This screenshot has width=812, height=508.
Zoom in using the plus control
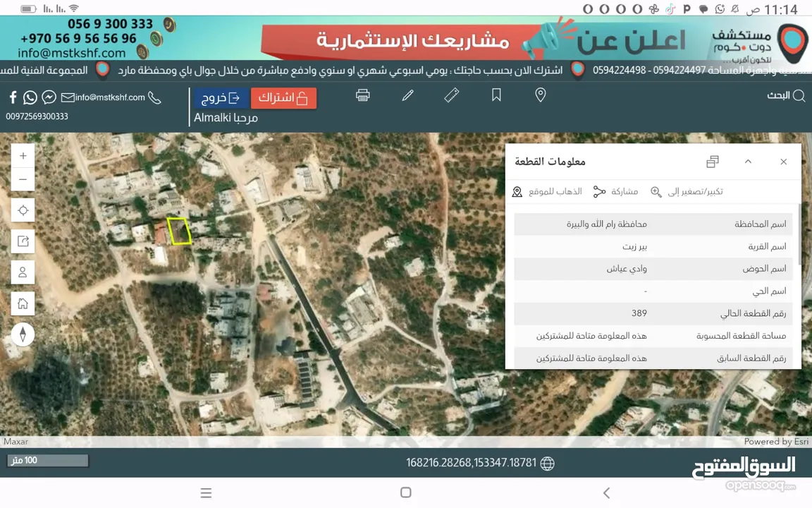pos(23,155)
